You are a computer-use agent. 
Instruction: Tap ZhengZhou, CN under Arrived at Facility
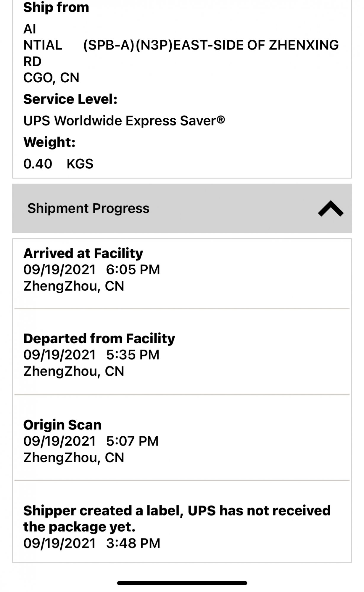(74, 286)
